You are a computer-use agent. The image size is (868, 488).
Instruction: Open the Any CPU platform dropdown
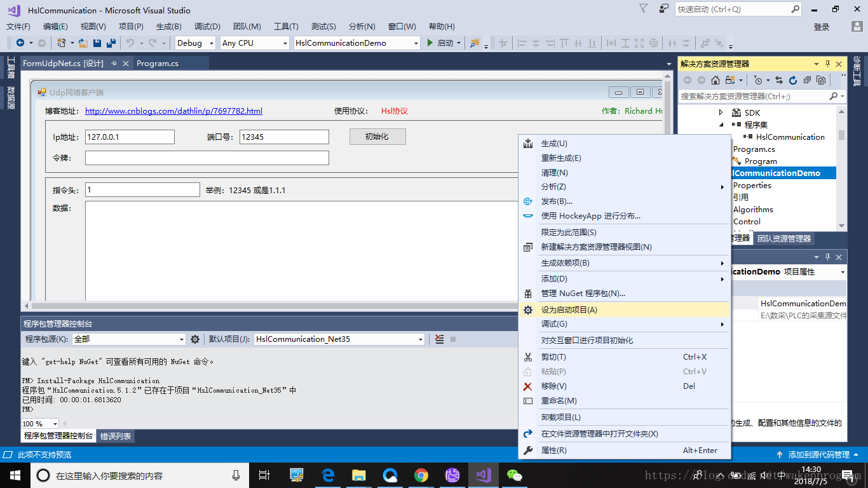tap(285, 43)
